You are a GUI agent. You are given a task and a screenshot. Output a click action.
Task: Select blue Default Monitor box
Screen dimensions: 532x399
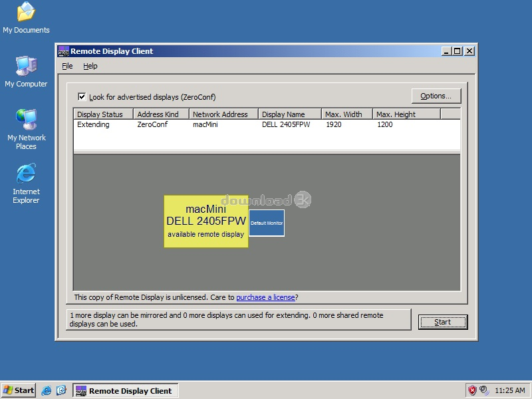[x=267, y=223]
